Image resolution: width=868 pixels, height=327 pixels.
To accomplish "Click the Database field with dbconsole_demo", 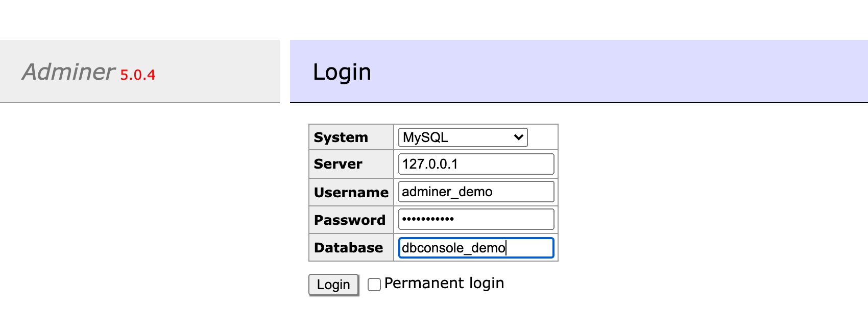I will coord(476,248).
